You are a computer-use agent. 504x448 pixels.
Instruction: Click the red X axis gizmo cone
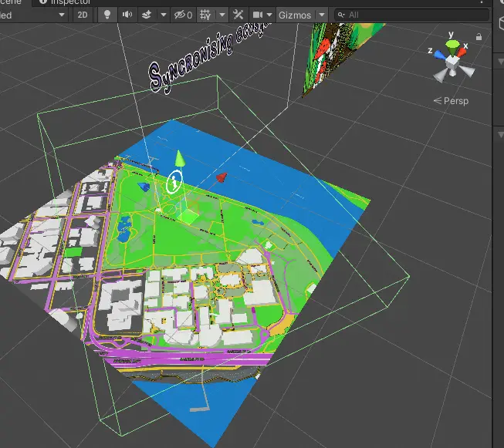463,51
